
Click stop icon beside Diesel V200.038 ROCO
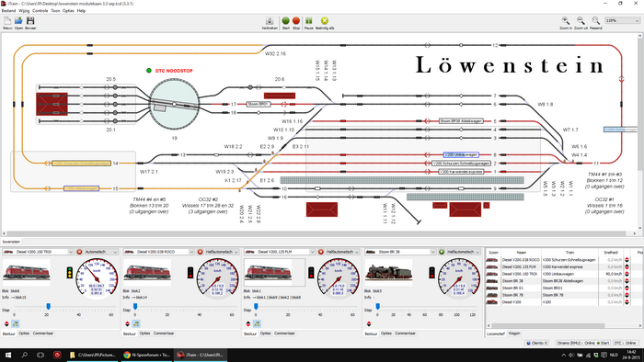coord(200,252)
